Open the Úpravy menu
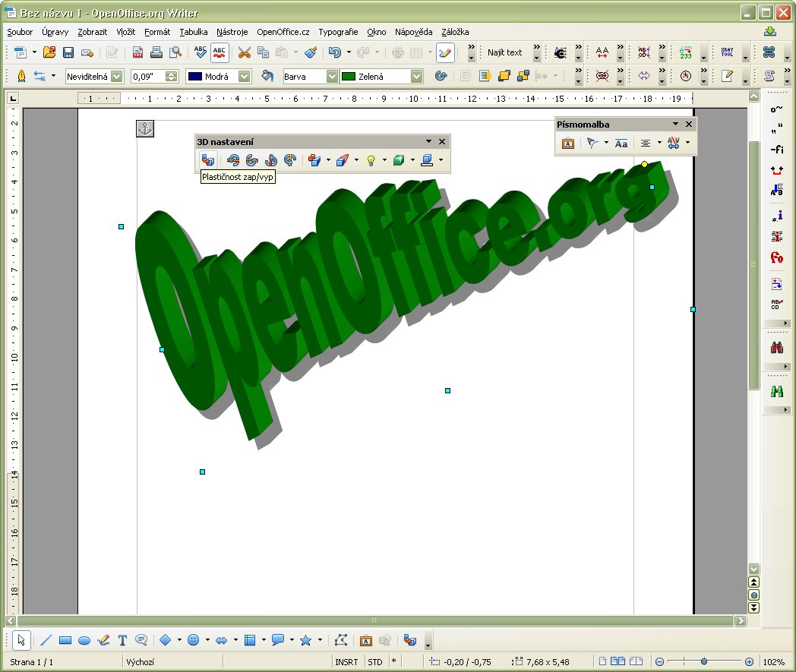796x672 pixels. click(55, 32)
